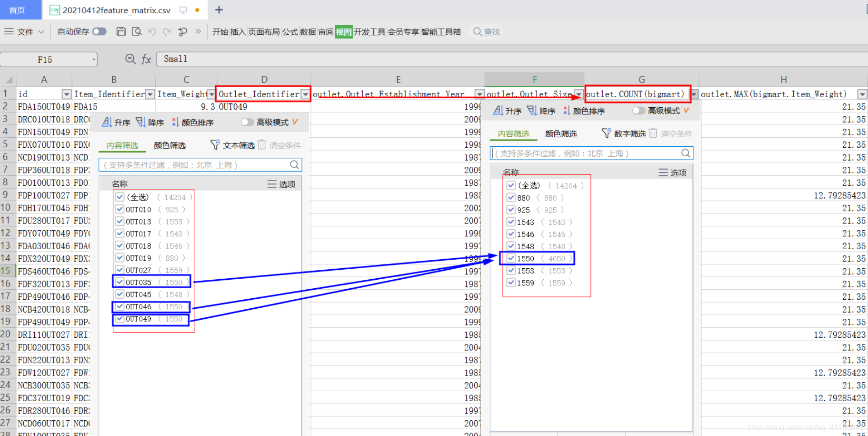Click the Save icon in the quick toolbar

point(121,31)
